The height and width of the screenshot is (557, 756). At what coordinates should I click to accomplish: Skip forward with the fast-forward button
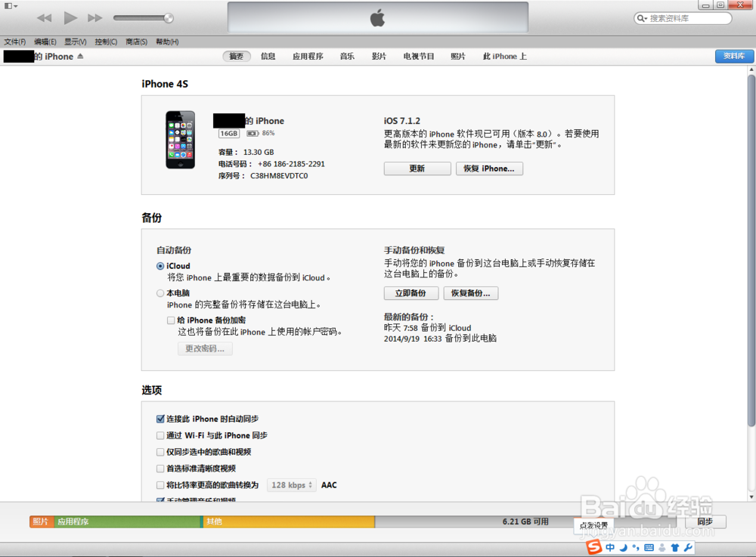[95, 18]
